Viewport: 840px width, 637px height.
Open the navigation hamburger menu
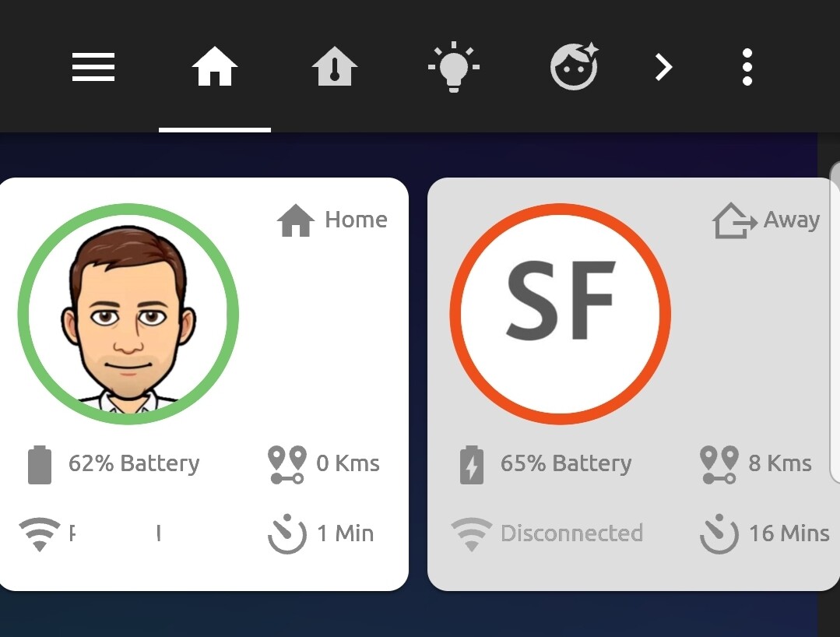pyautogui.click(x=93, y=67)
